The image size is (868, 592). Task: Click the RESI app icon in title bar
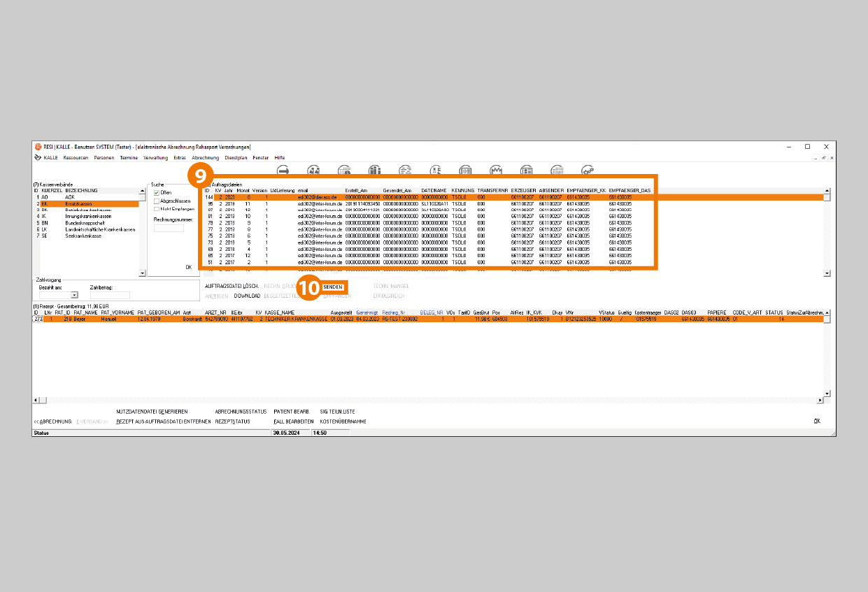tap(38, 147)
